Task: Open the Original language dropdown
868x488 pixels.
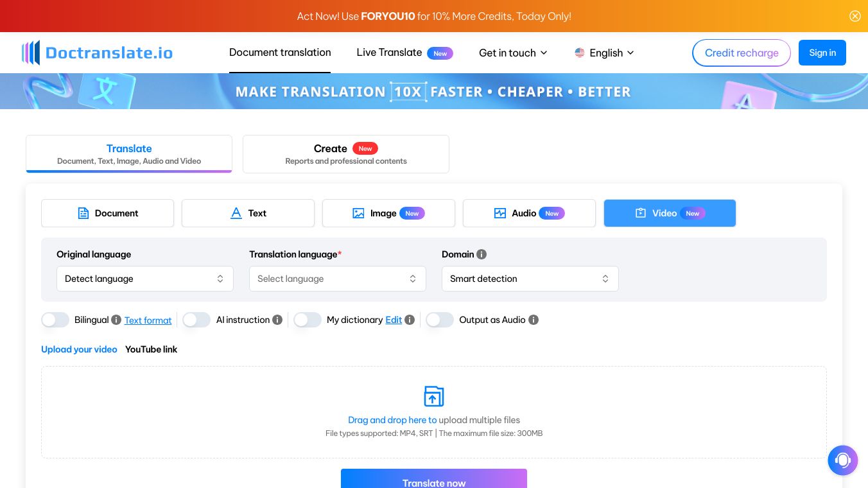Action: click(x=145, y=279)
